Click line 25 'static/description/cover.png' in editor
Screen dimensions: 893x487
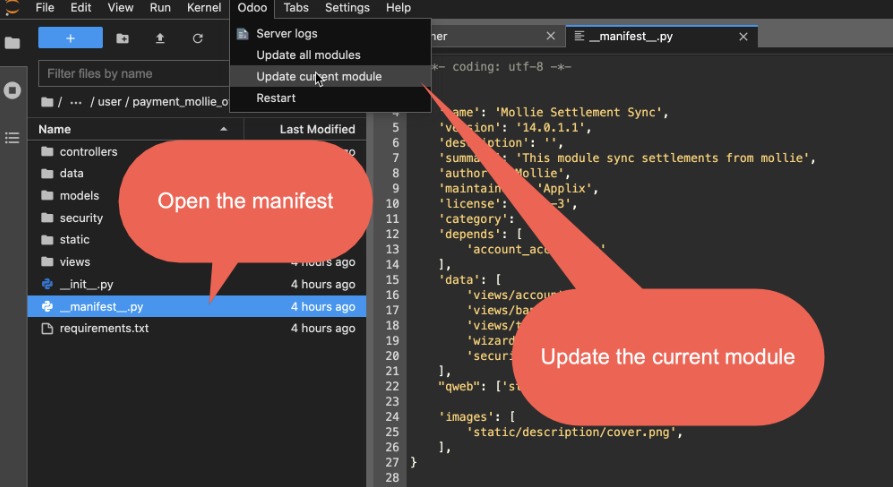pyautogui.click(x=575, y=432)
